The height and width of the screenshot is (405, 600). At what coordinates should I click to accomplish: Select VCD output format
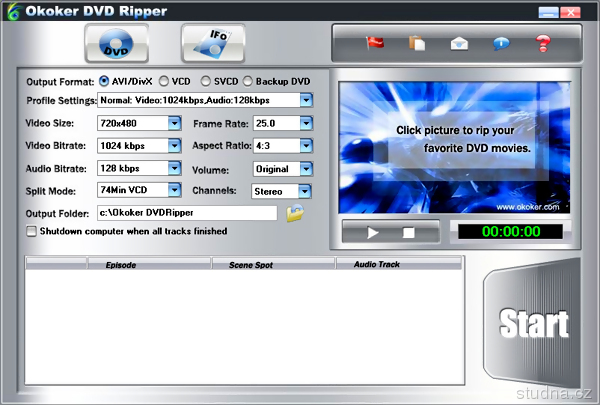(x=164, y=81)
